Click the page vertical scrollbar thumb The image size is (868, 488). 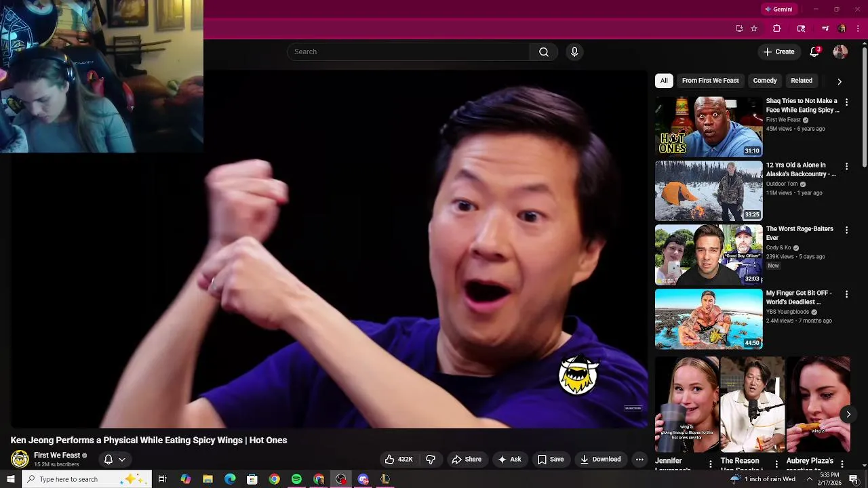coord(864,107)
